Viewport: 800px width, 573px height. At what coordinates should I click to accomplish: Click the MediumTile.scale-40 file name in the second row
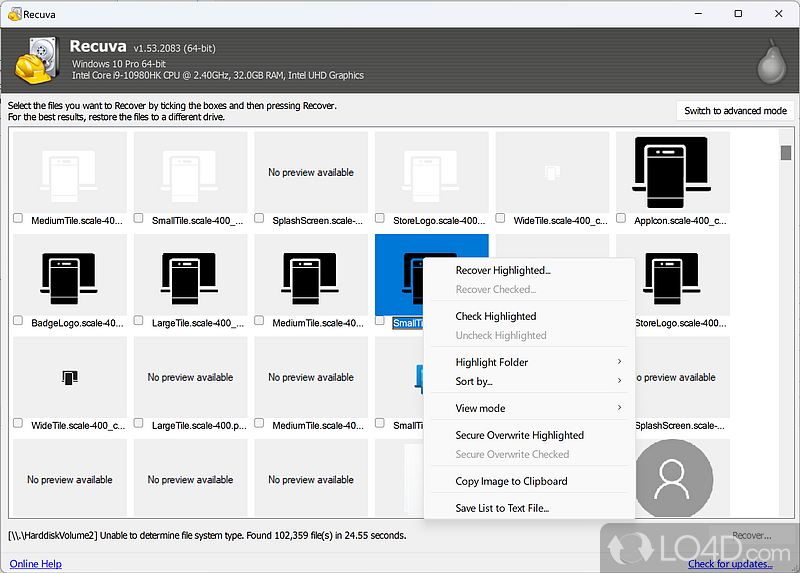tap(318, 323)
